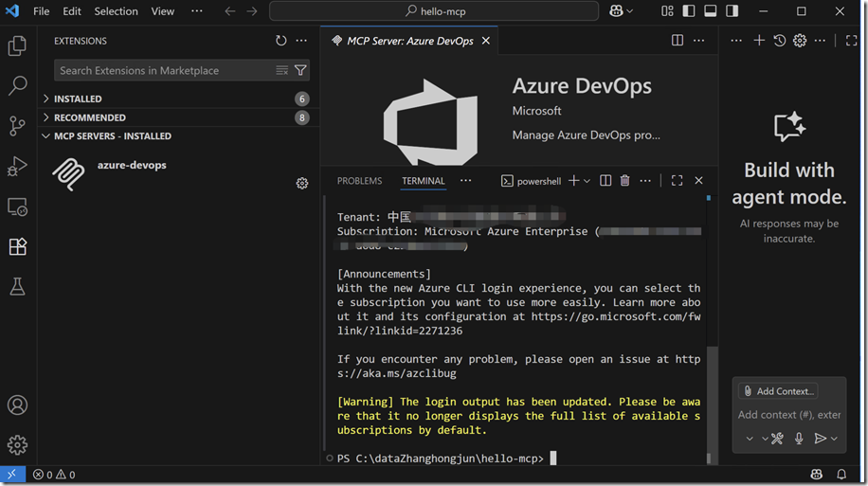This screenshot has width=868, height=486.
Task: Filter extensions with funnel icon
Action: point(300,70)
